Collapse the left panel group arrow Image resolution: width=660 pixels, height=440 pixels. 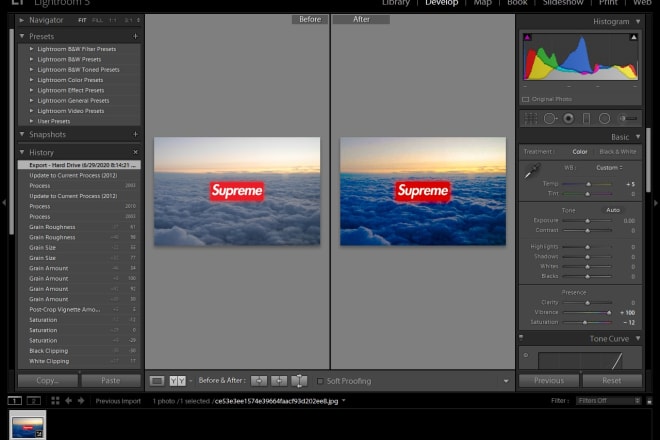tap(4, 203)
